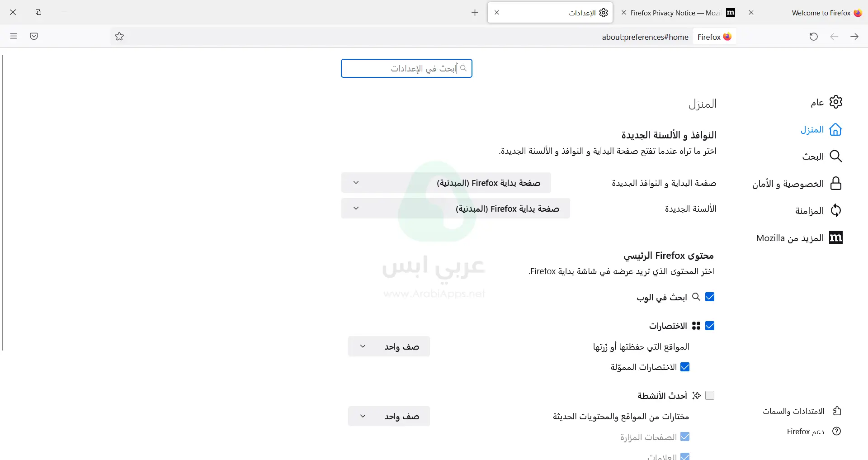
Task: Uncheck the Web Search (ابحث في الوب) checkbox
Action: (x=710, y=297)
